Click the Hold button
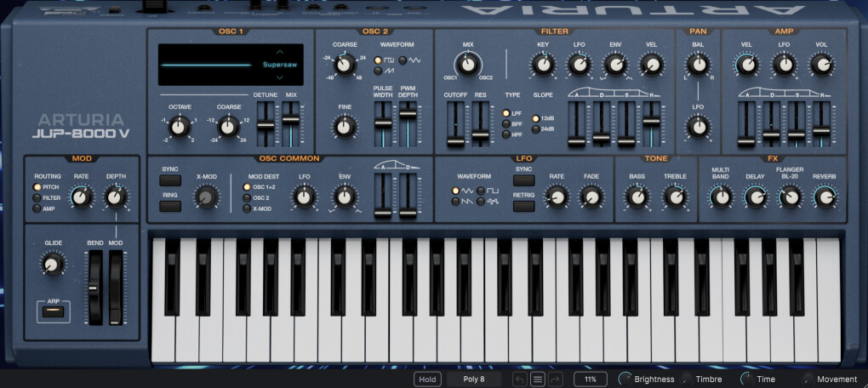The image size is (868, 388). click(x=427, y=379)
